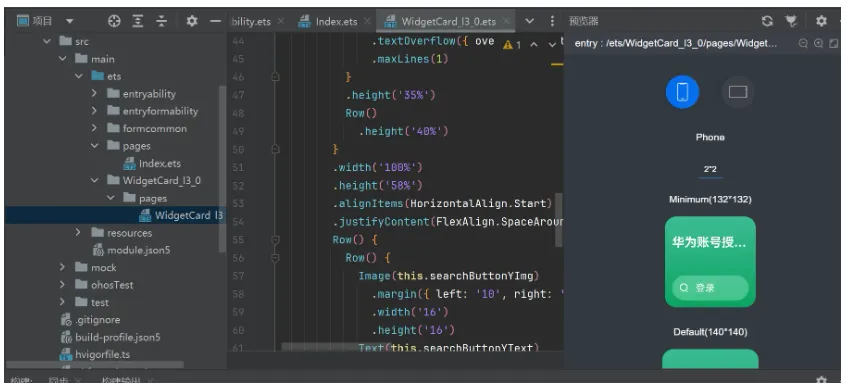Close the ability.ets editor tab
The height and width of the screenshot is (391, 846).
point(281,22)
